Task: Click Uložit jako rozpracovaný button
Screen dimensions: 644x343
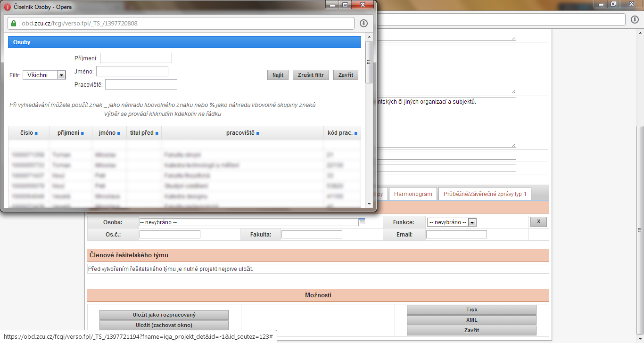Action: (x=164, y=315)
